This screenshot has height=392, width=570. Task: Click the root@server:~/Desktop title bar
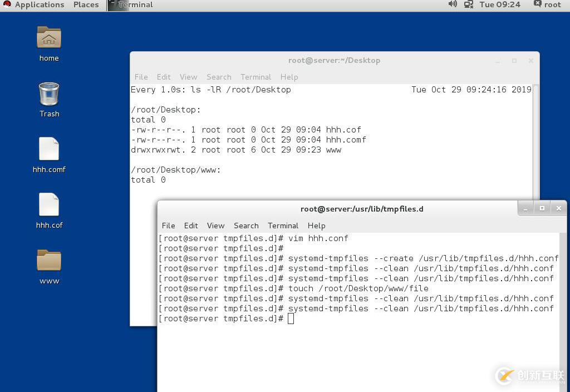point(334,60)
